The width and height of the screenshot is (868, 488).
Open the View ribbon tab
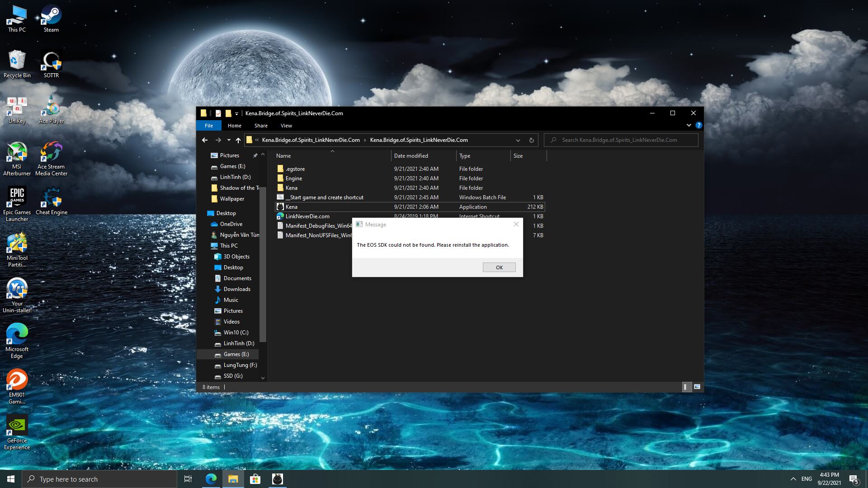pos(286,126)
